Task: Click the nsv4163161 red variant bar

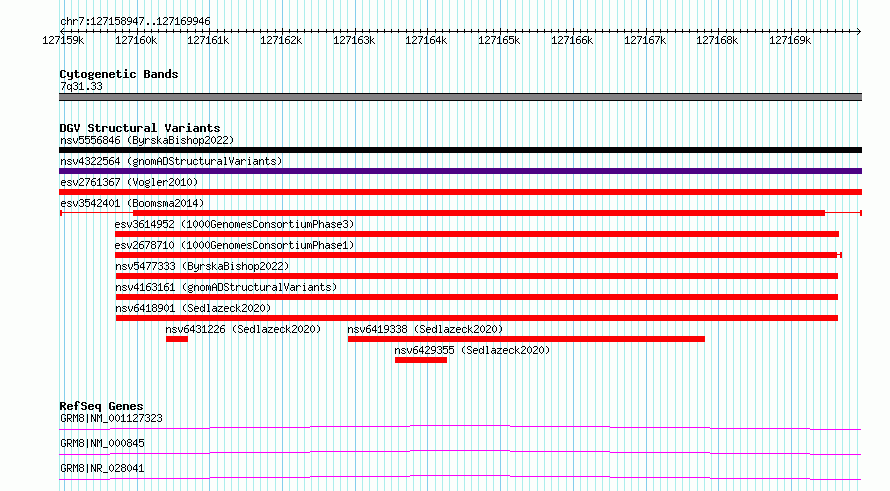Action: 477,297
